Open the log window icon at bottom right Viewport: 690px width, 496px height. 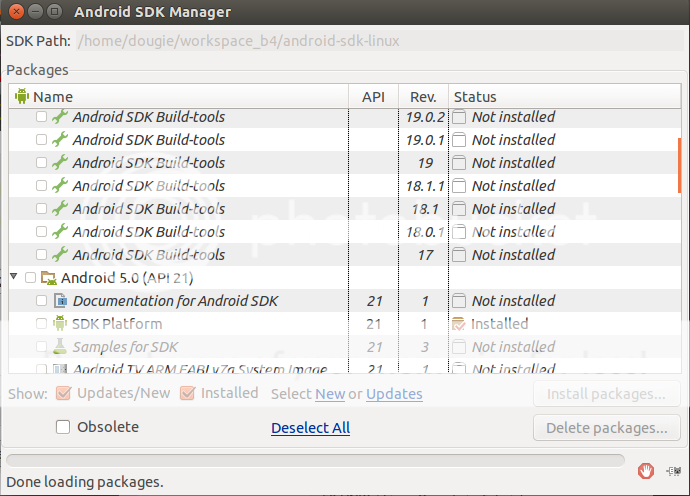pos(674,471)
